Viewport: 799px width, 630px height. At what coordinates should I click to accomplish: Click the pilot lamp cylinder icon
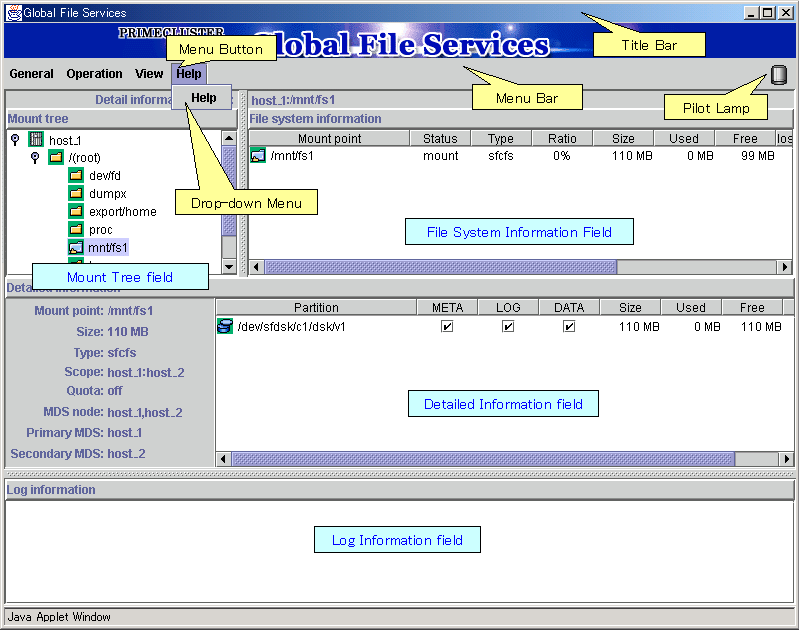click(x=778, y=75)
